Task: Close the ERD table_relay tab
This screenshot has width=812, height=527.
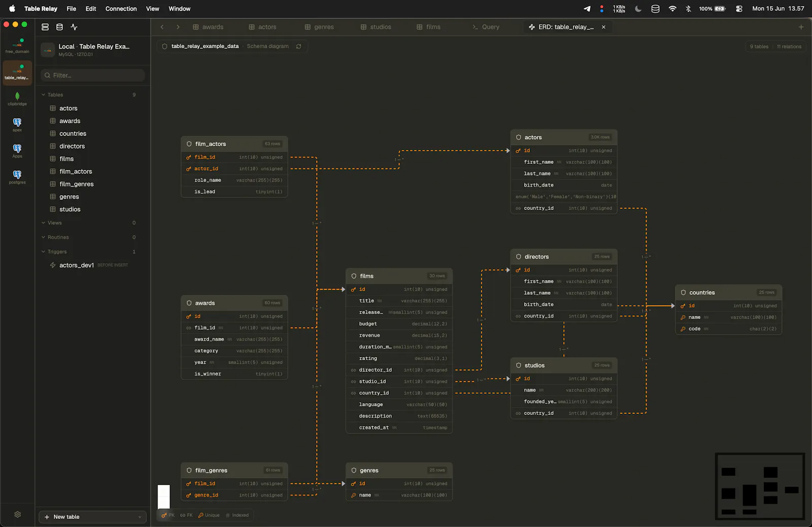Action: pos(603,27)
